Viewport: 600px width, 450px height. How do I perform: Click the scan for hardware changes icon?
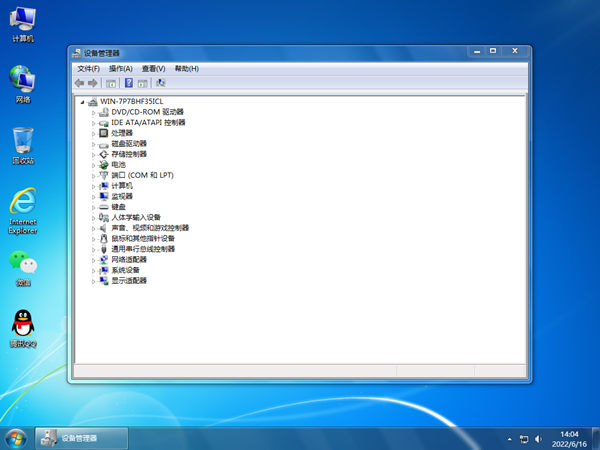161,83
